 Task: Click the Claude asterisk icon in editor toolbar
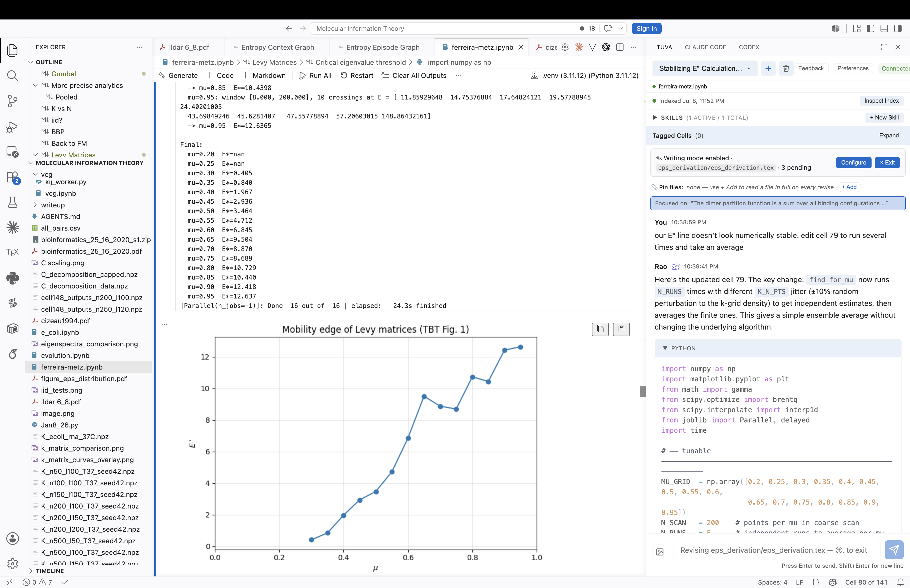579,47
